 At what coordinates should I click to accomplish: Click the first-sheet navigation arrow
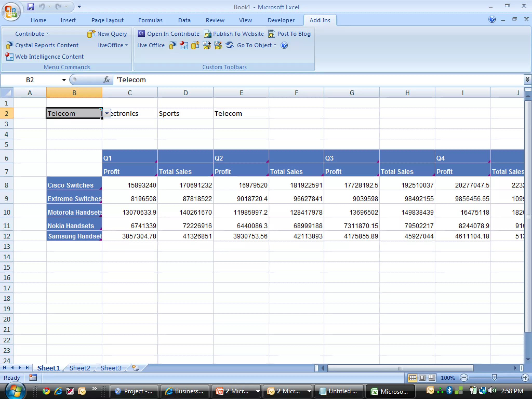click(x=5, y=368)
